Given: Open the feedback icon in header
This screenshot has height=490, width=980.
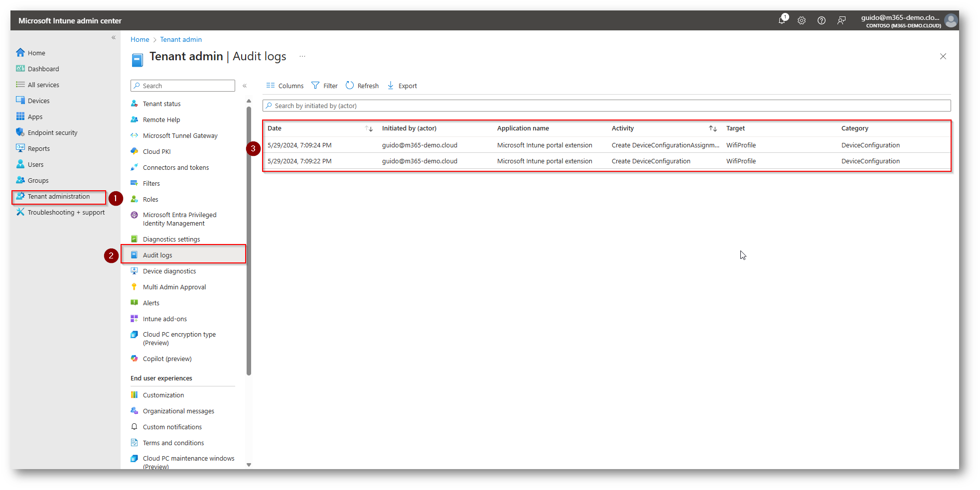Looking at the screenshot, I should click(x=841, y=20).
